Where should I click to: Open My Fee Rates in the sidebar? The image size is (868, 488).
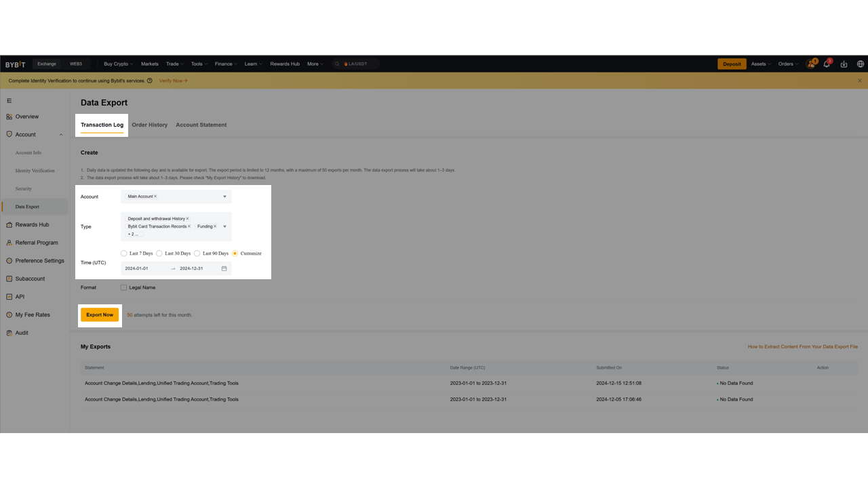pos(34,314)
